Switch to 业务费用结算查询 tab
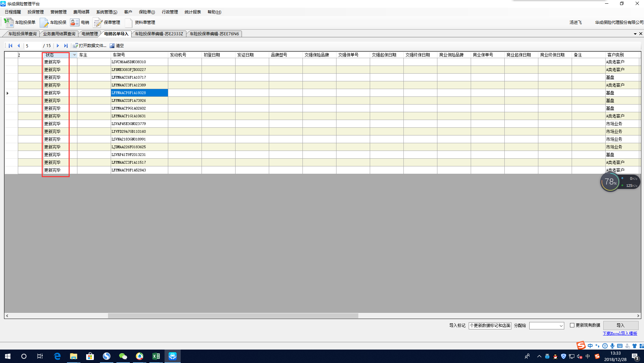 [59, 34]
